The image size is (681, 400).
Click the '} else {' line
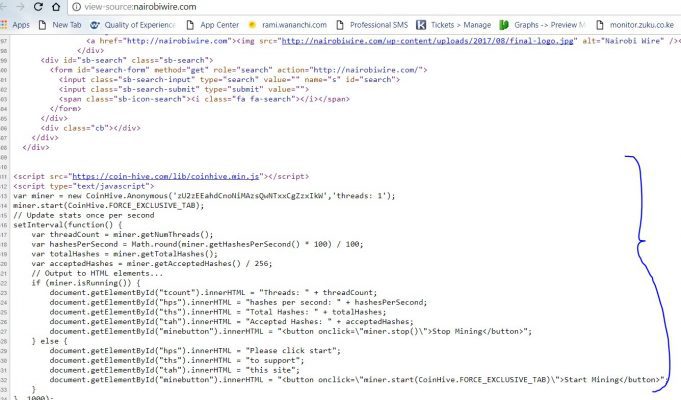click(50, 341)
